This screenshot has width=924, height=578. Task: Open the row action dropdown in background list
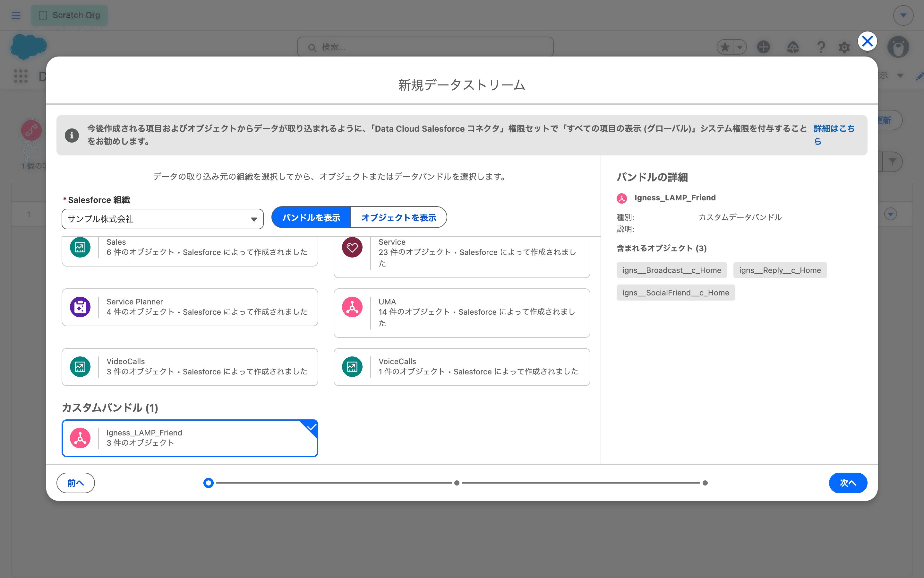pyautogui.click(x=891, y=214)
